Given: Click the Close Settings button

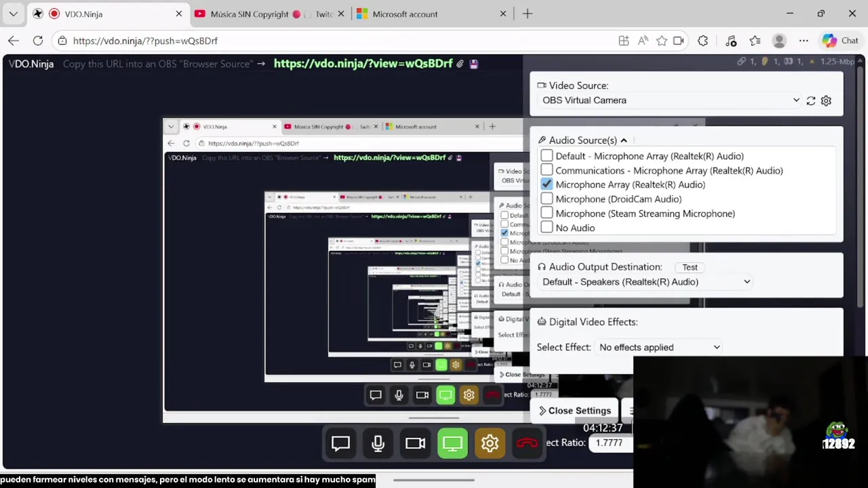Looking at the screenshot, I should coord(575,411).
